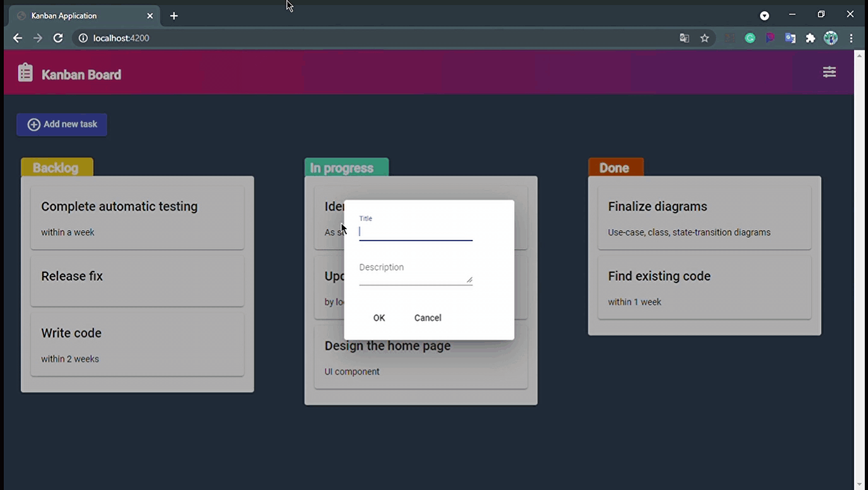Click into the Description text area
Screen dimensions: 868x490
pyautogui.click(x=413, y=276)
